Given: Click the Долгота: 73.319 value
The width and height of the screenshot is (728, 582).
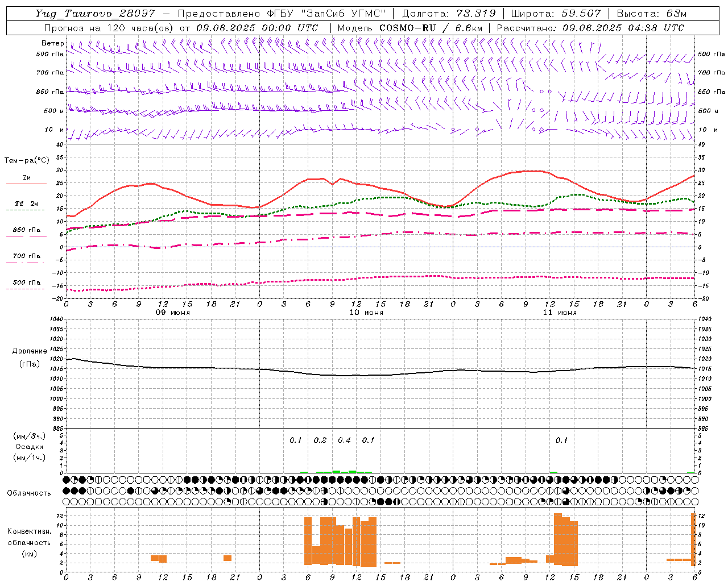Looking at the screenshot, I should pos(449,14).
